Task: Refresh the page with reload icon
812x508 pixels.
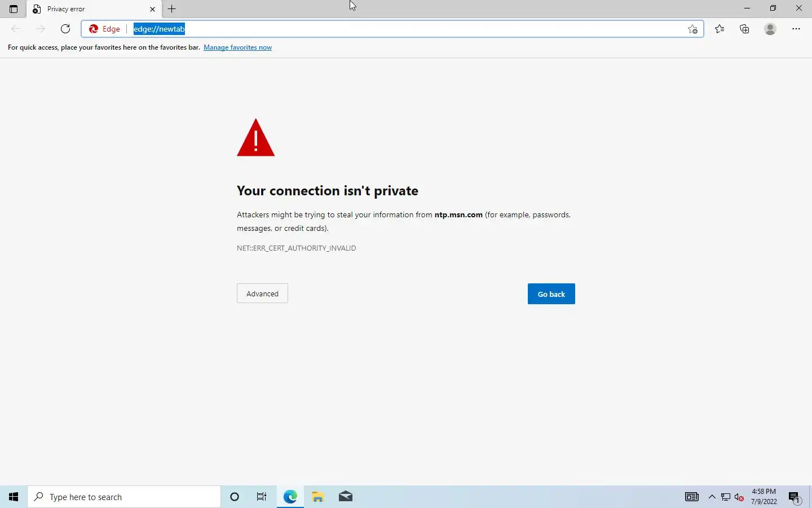Action: tap(65, 29)
